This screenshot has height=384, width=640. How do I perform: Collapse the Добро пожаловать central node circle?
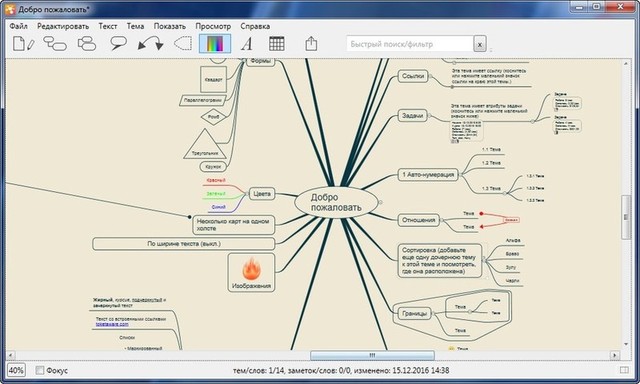coord(380,202)
